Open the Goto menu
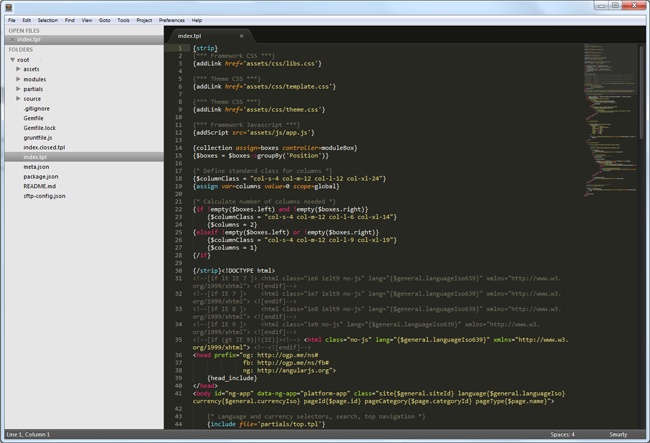This screenshot has height=443, width=650. tap(104, 20)
